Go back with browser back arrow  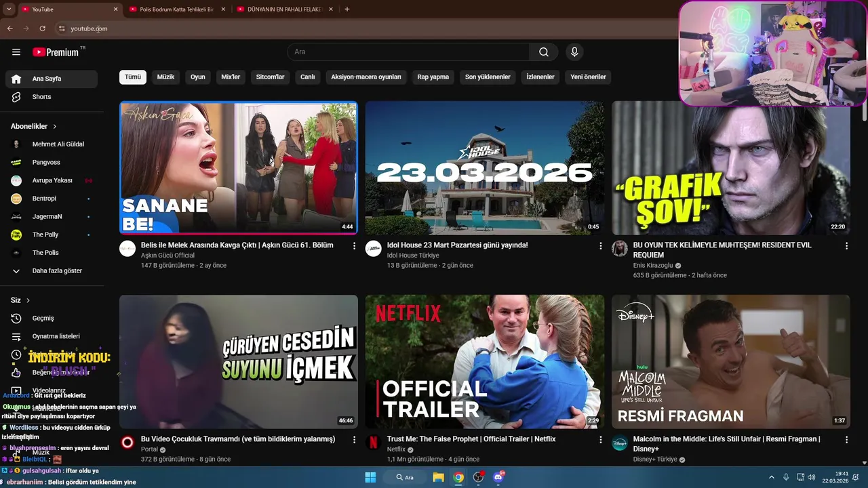9,28
